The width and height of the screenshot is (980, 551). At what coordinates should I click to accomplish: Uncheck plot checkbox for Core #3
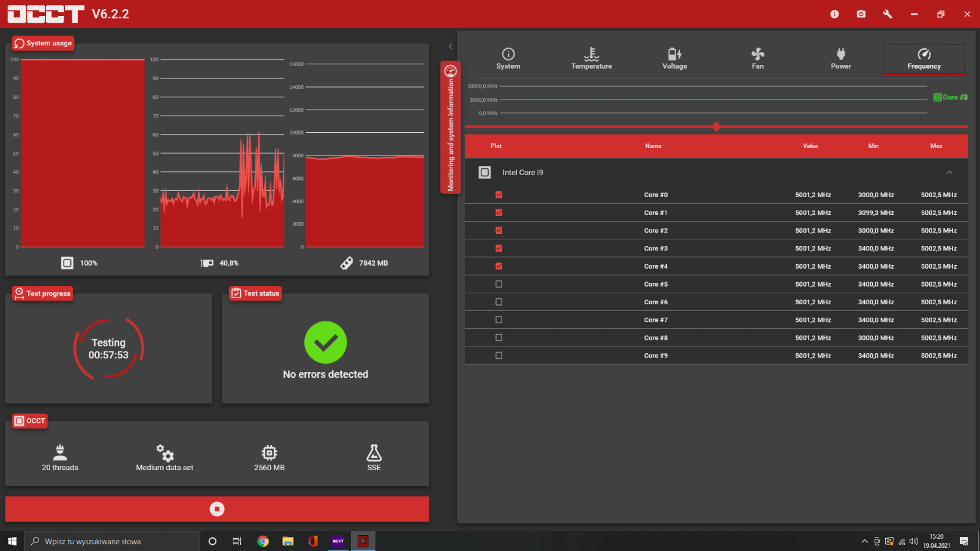499,248
